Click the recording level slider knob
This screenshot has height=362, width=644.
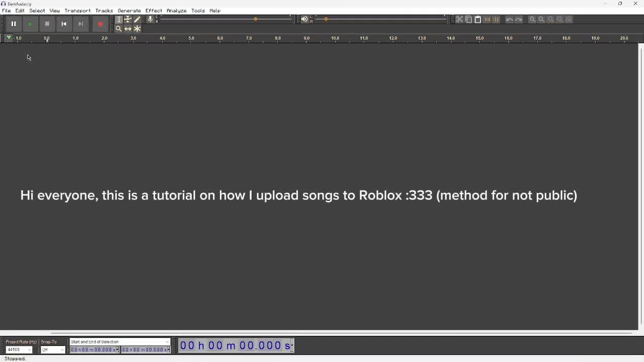coord(256,19)
